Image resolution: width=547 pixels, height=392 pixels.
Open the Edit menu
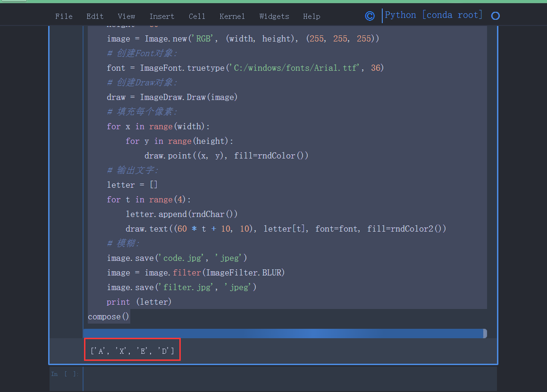(x=95, y=17)
